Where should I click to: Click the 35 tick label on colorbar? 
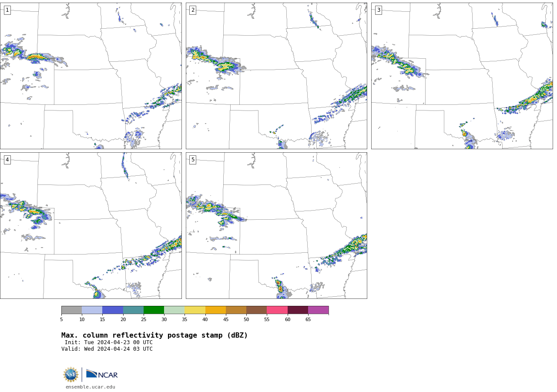pos(185,320)
